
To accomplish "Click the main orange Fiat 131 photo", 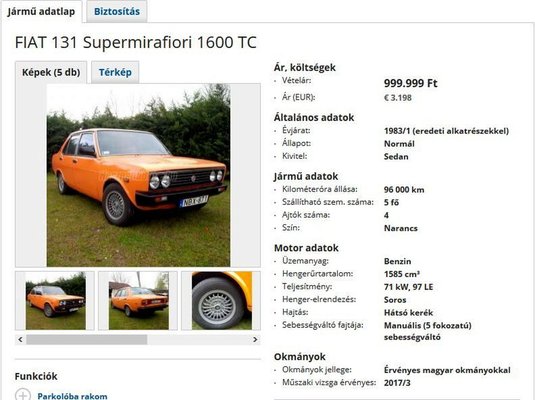I will point(139,175).
